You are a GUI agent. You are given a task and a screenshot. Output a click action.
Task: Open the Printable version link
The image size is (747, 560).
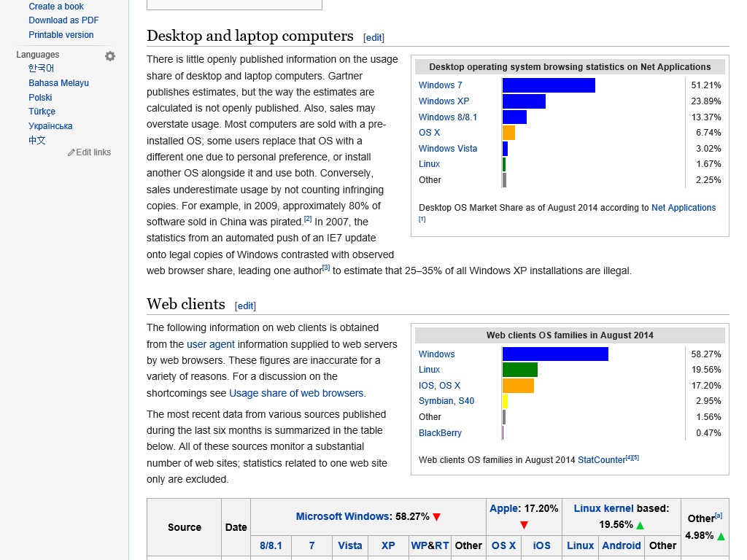(61, 35)
